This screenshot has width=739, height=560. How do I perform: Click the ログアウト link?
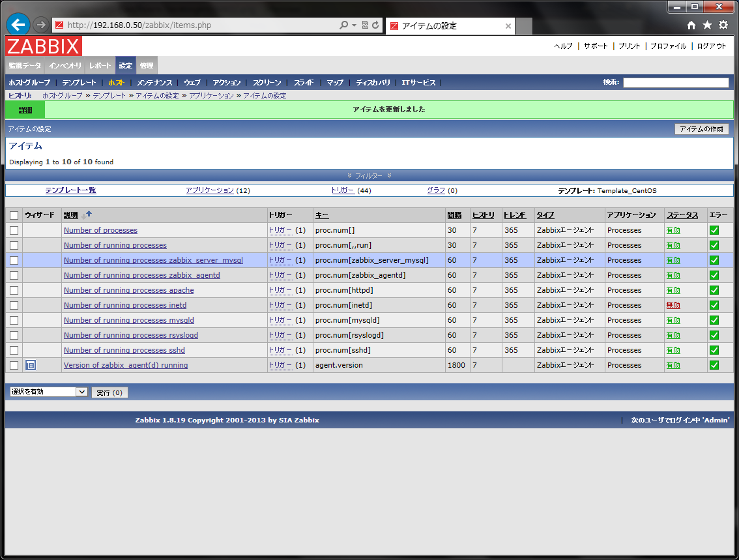click(x=712, y=46)
